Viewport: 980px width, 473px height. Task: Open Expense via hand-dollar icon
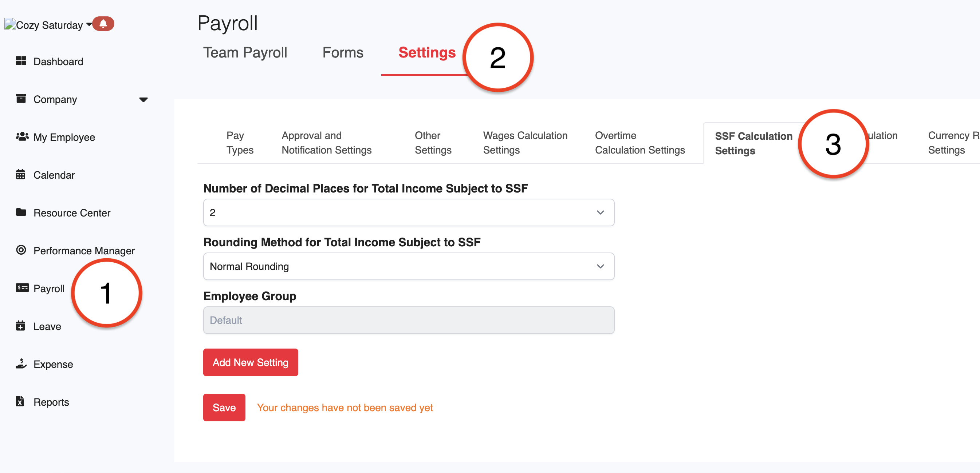coord(21,363)
